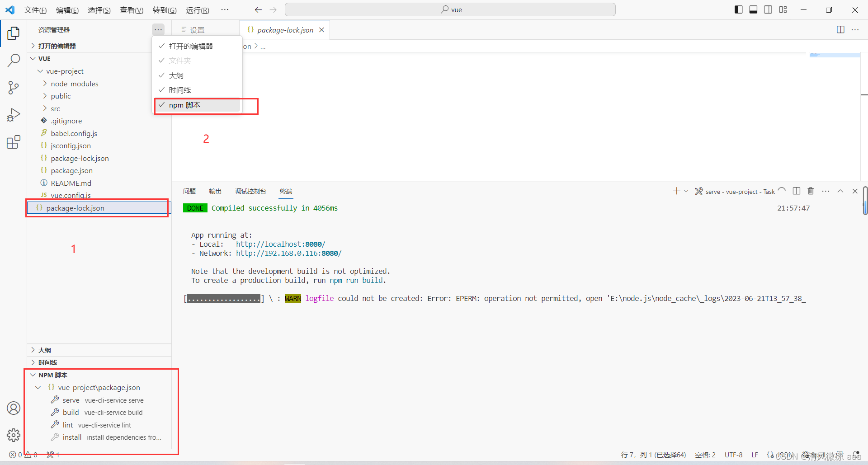Expand the 大纲 outline section

pos(99,350)
